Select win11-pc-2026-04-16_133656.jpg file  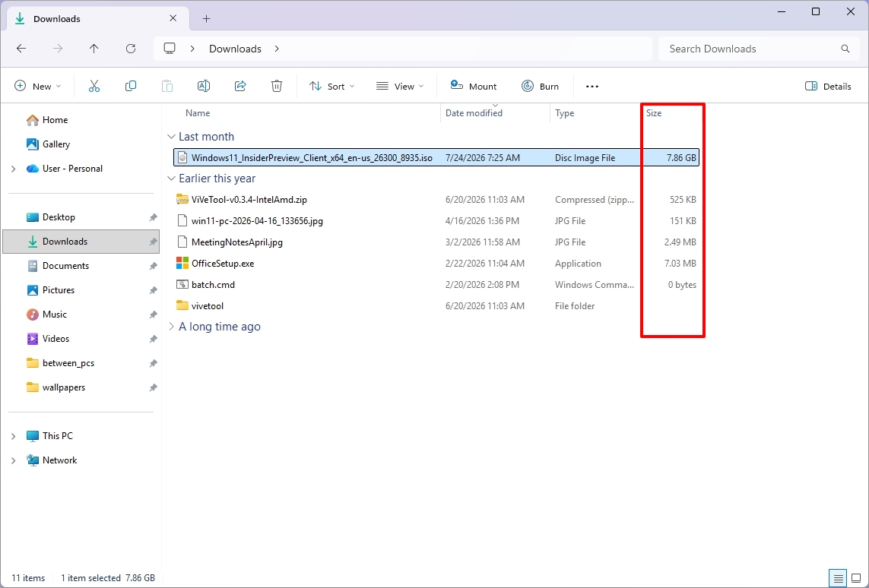[x=436, y=221]
